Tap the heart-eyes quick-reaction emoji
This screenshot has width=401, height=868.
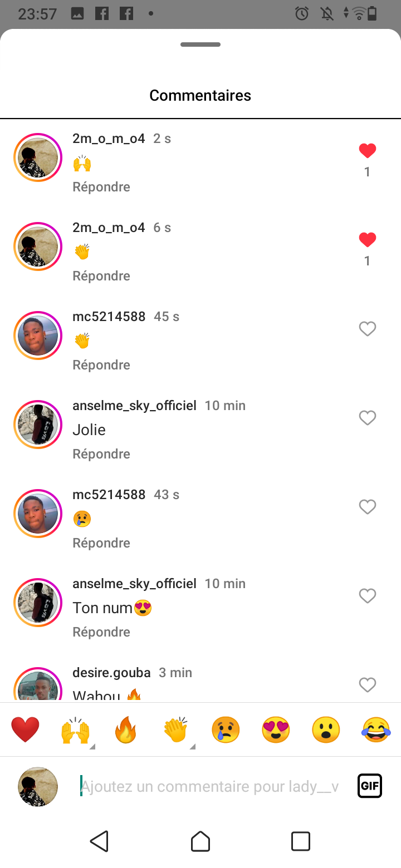[x=276, y=729]
